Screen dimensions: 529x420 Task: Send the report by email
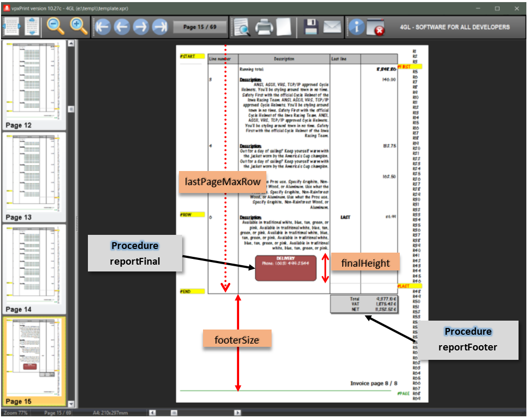tap(332, 27)
